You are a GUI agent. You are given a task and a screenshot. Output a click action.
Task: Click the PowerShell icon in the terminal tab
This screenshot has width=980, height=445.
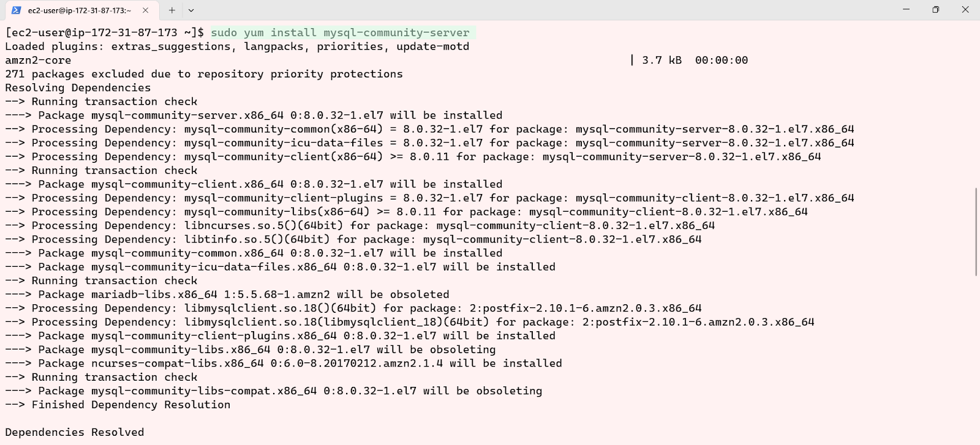tap(17, 10)
